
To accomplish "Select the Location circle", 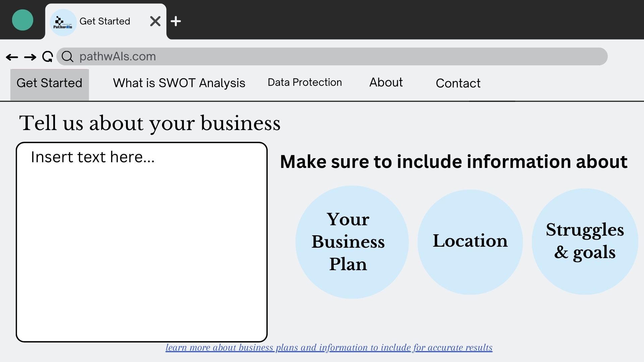I will (x=470, y=242).
